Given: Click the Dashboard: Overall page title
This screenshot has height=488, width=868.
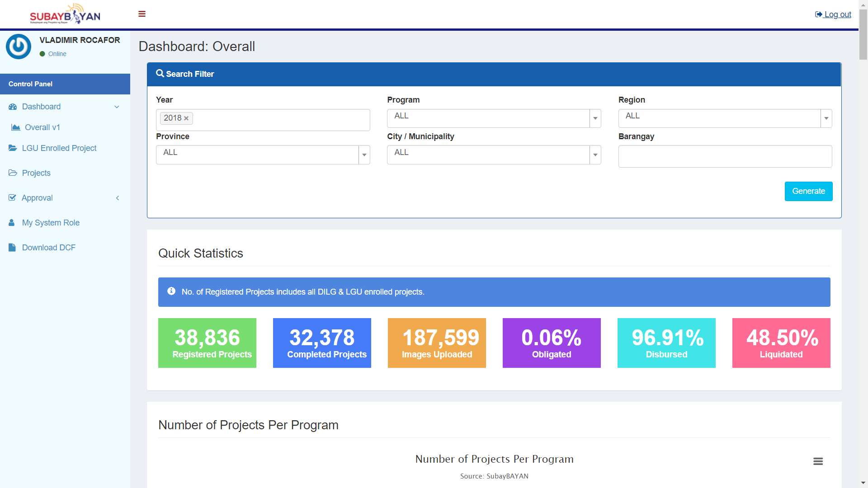Looking at the screenshot, I should (197, 47).
